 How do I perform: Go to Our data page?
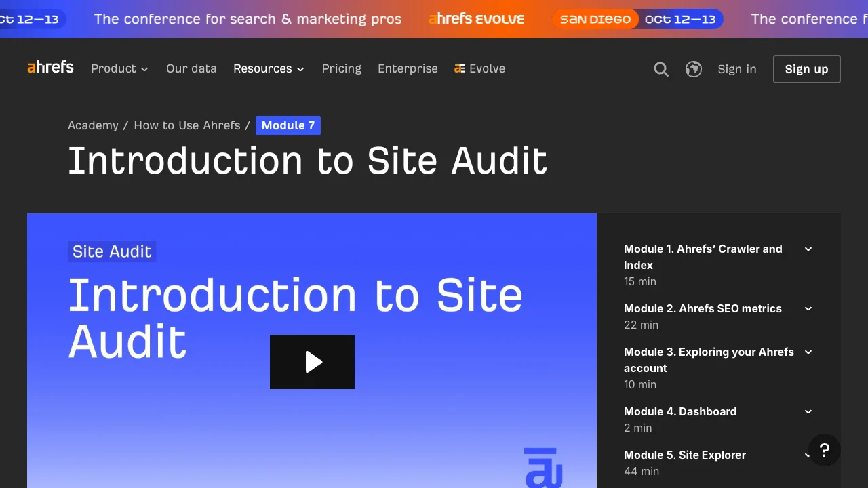coord(191,68)
